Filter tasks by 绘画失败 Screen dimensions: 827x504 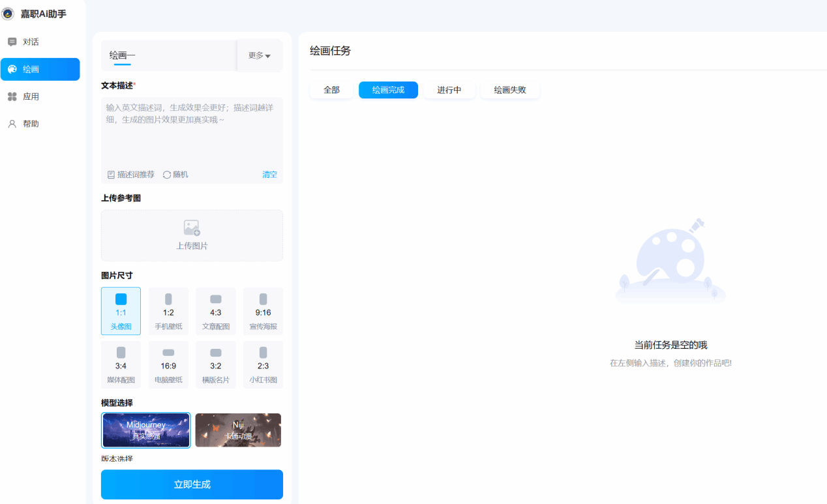point(509,90)
